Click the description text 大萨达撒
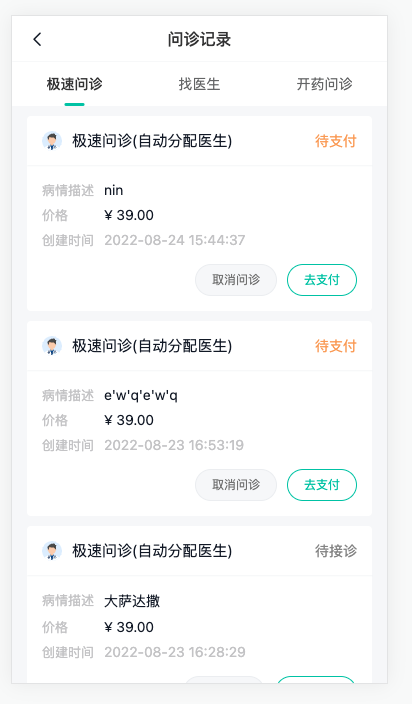 pyautogui.click(x=132, y=601)
